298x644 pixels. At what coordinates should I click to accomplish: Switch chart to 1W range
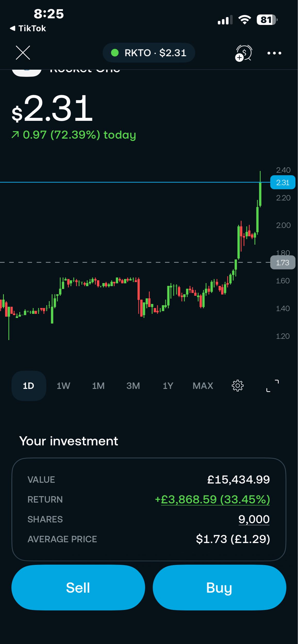[x=63, y=386]
